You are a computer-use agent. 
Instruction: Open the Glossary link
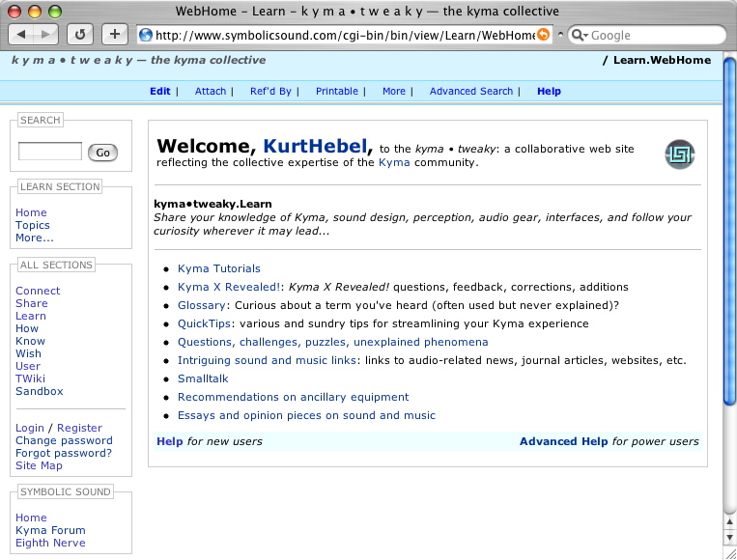[x=202, y=305]
